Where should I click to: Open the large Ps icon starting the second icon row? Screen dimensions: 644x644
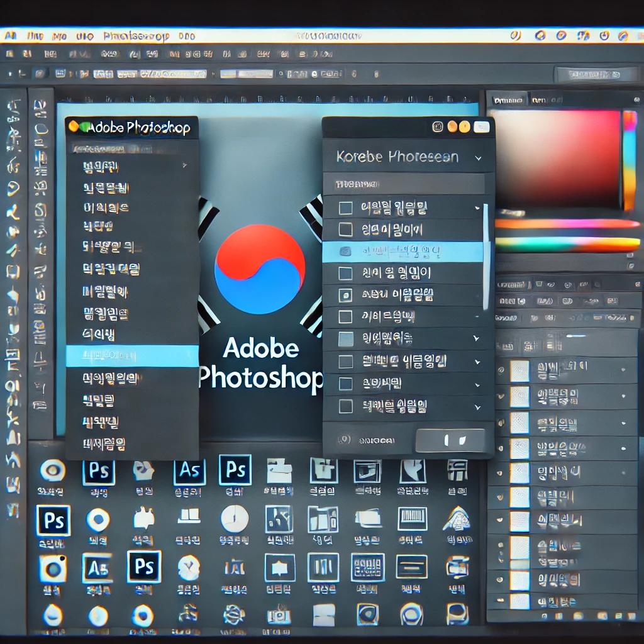coord(53,520)
